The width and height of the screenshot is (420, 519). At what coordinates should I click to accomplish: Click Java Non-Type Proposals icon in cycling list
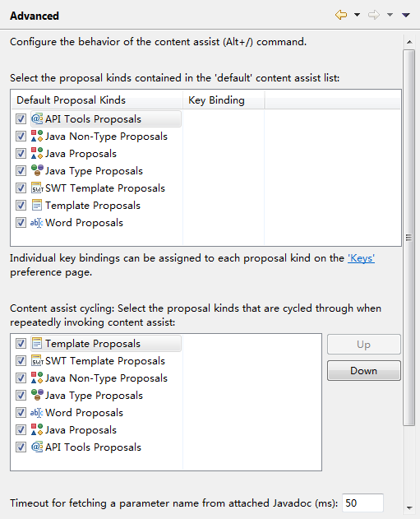(x=37, y=378)
